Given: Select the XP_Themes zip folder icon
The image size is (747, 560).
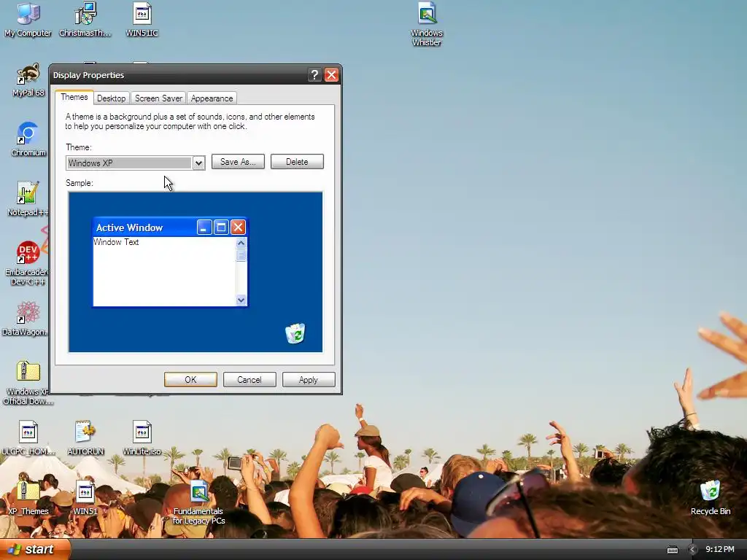Looking at the screenshot, I should click(28, 498).
